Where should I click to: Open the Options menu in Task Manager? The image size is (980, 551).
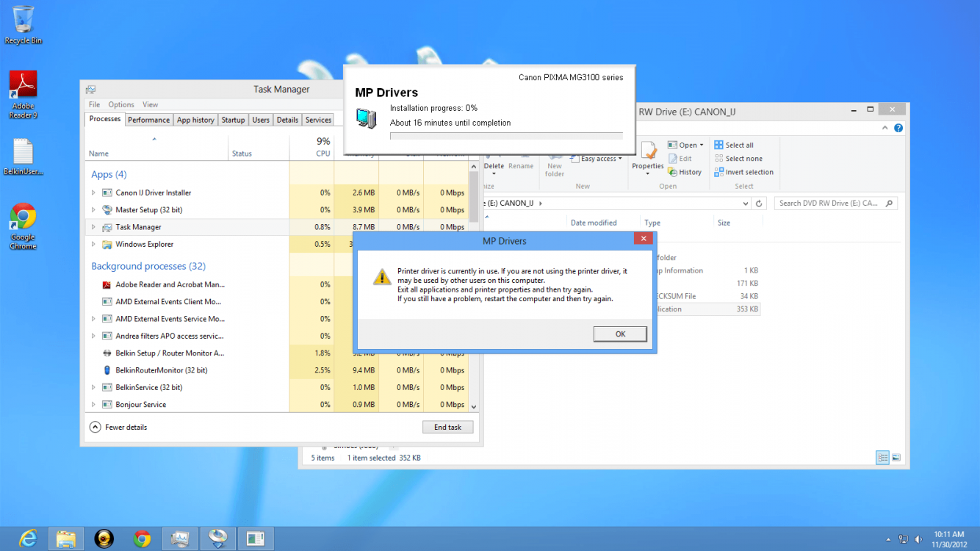pyautogui.click(x=121, y=104)
